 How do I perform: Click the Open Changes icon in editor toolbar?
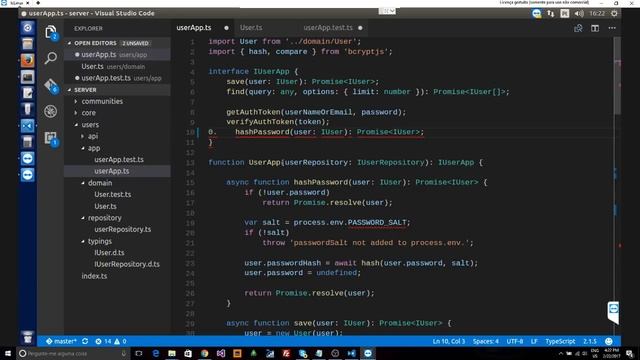click(578, 28)
